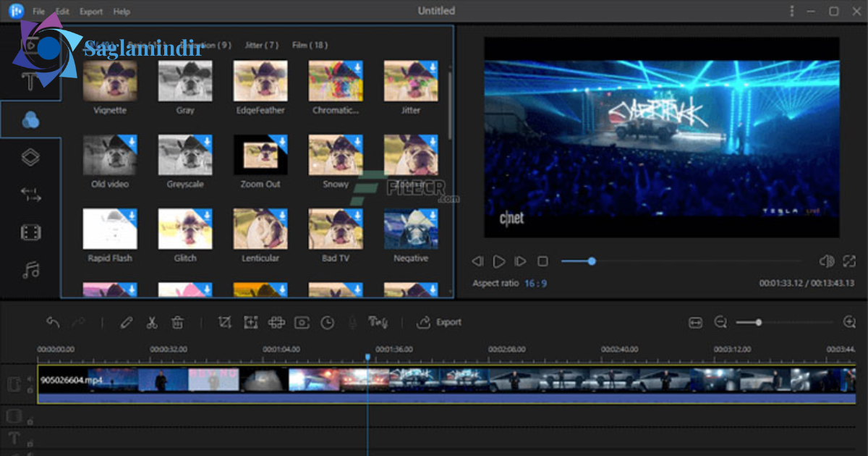Zoom in the timeline with plus magnifier

[850, 322]
